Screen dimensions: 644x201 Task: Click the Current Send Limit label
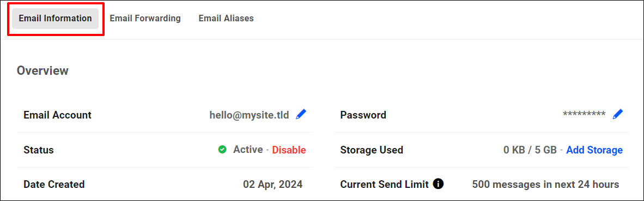pos(385,184)
